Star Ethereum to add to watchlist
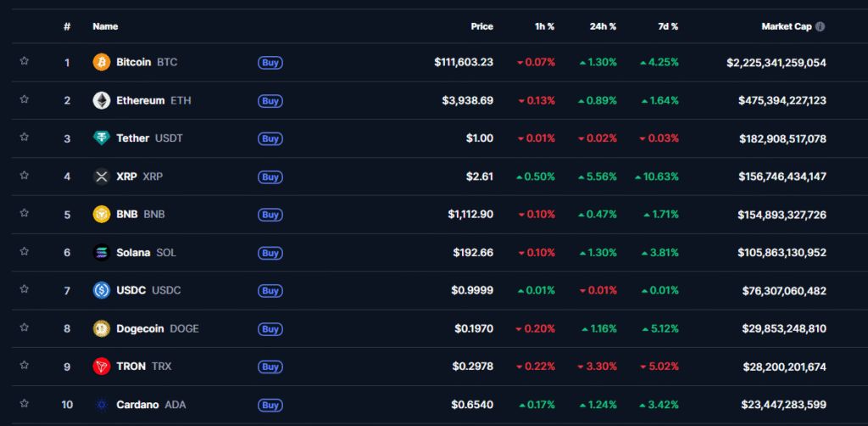Image resolution: width=868 pixels, height=426 pixels. coord(25,99)
